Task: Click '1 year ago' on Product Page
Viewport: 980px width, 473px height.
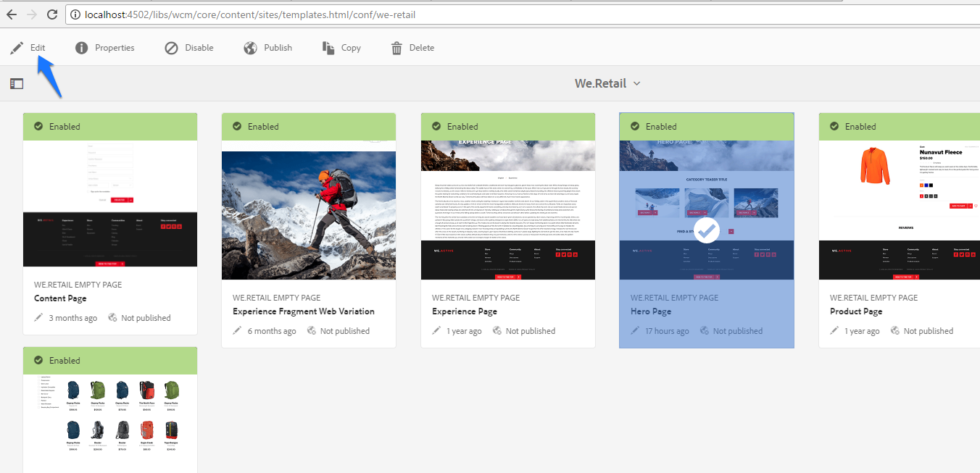Action: tap(863, 331)
